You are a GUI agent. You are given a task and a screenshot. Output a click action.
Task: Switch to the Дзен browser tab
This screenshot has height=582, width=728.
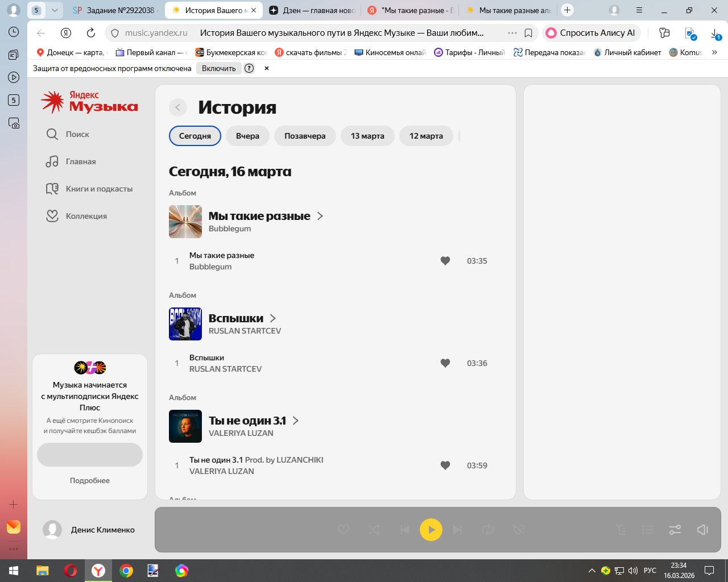click(312, 10)
